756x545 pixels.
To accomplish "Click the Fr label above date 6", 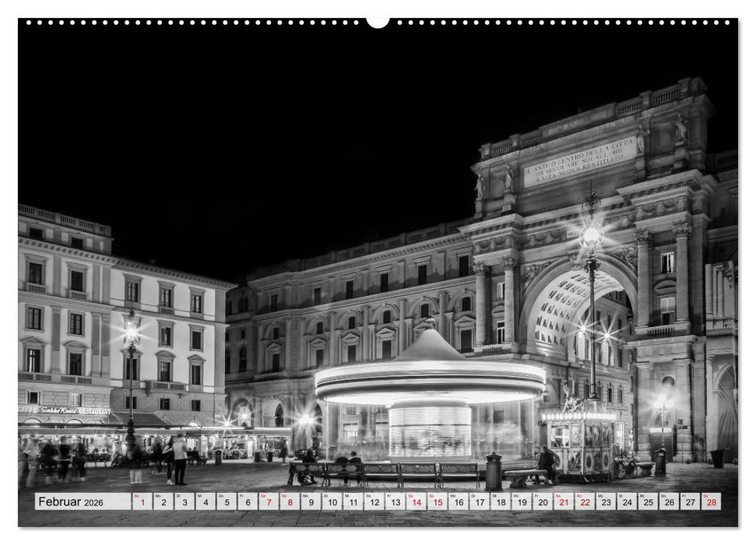I will click(x=243, y=497).
